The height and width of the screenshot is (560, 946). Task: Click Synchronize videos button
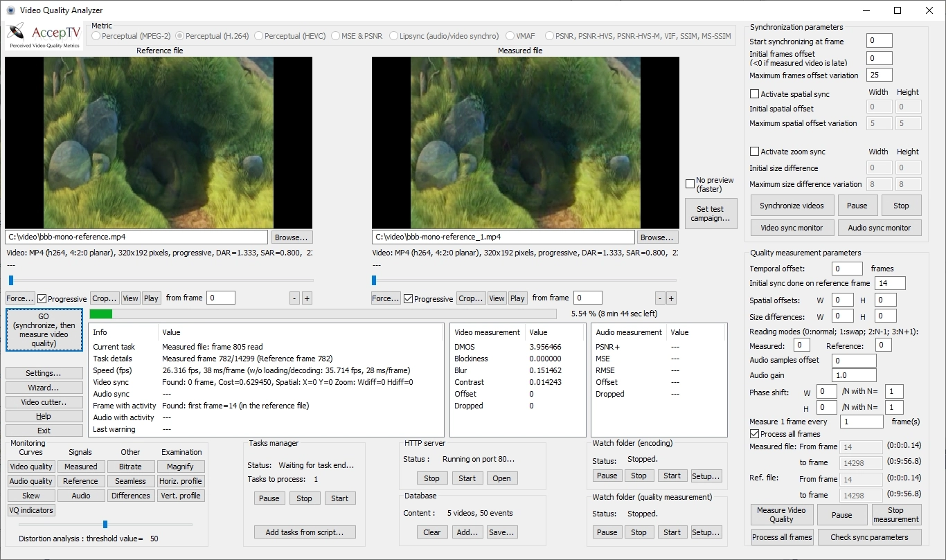(x=792, y=206)
